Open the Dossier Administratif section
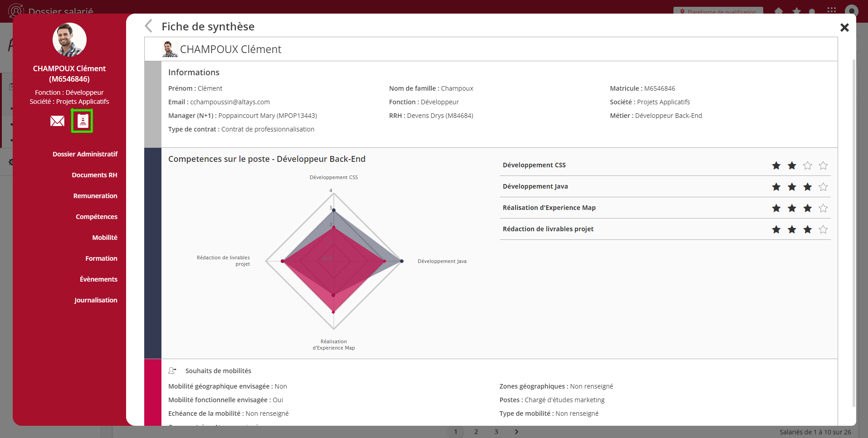This screenshot has width=868, height=438. (85, 154)
